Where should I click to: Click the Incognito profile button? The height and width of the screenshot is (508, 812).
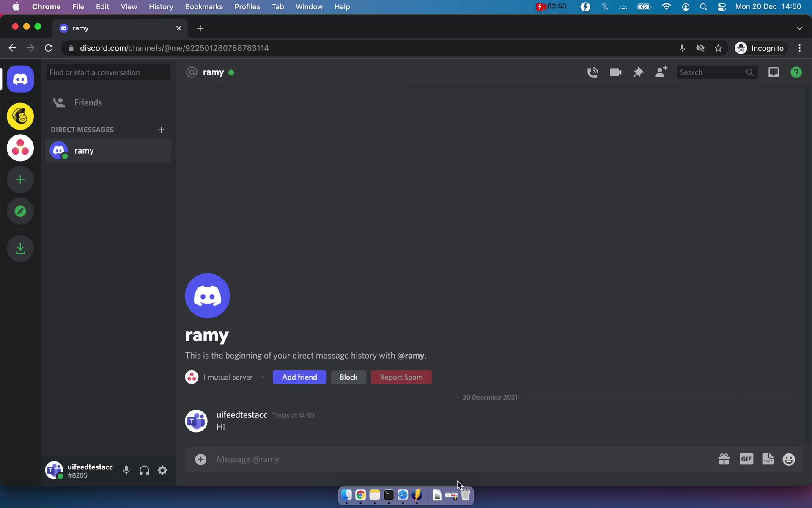click(760, 48)
